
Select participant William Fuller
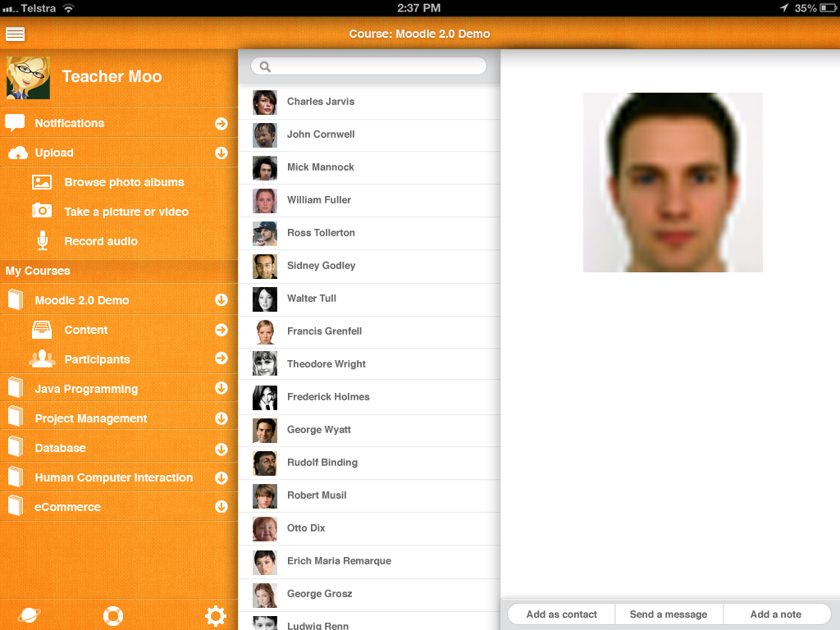pyautogui.click(x=369, y=200)
